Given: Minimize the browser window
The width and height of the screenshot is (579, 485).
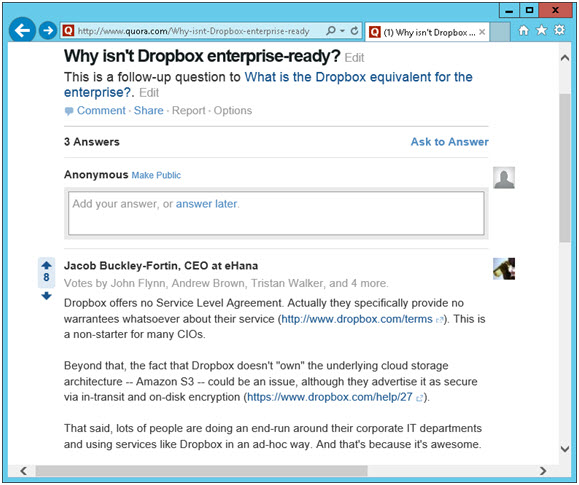Looking at the screenshot, I should [509, 11].
